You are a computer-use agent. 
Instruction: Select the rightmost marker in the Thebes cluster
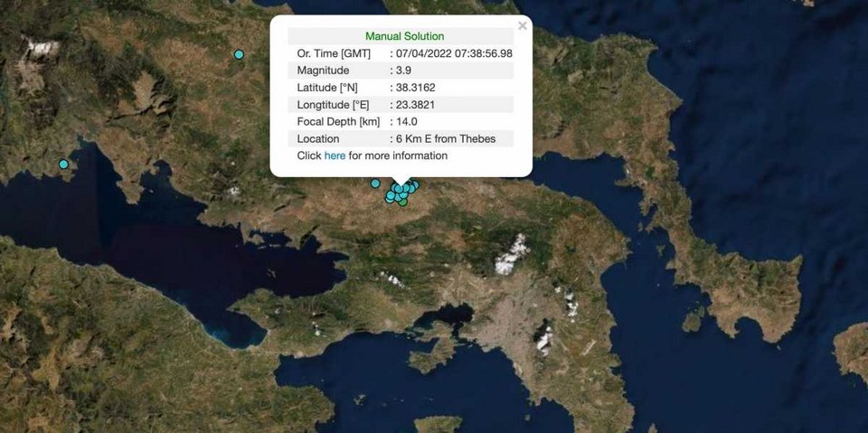point(414,185)
